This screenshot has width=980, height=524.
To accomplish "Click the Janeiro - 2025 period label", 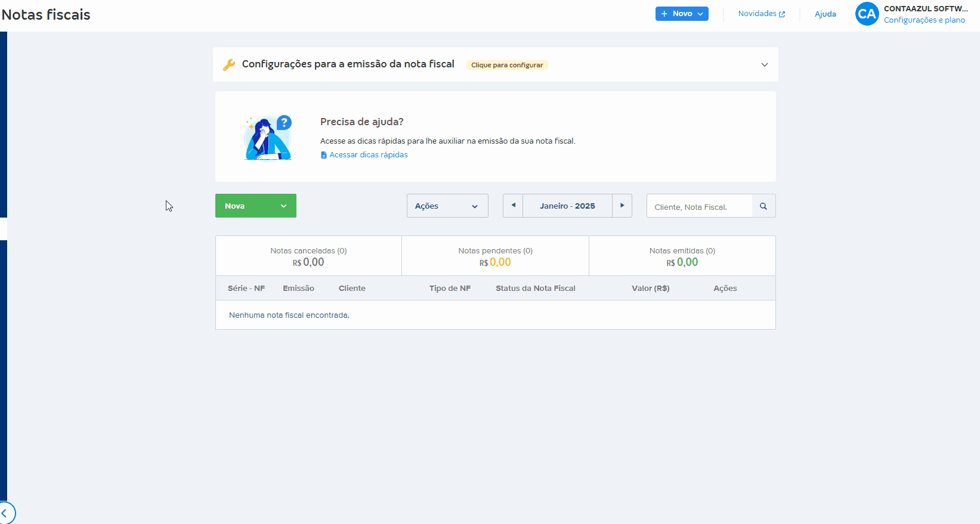I will point(567,206).
